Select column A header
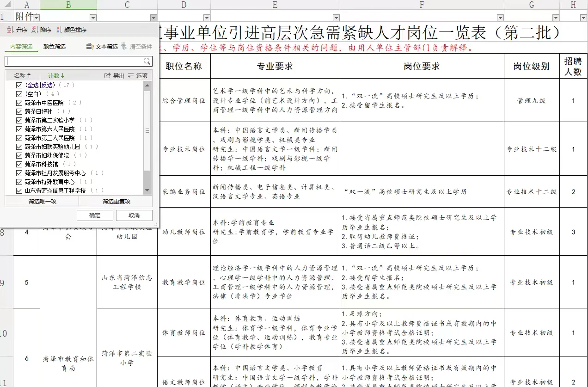Image resolution: width=588 pixels, height=387 pixels. point(26,5)
